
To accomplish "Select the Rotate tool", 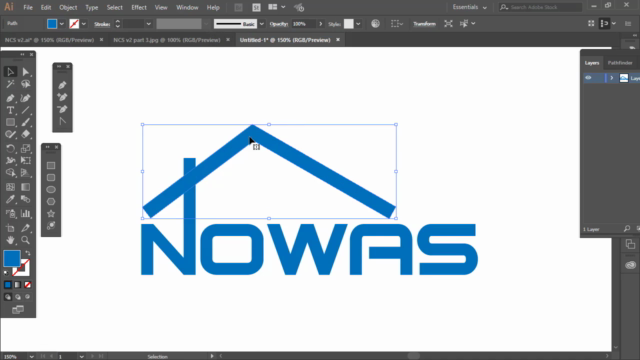I will (10, 149).
